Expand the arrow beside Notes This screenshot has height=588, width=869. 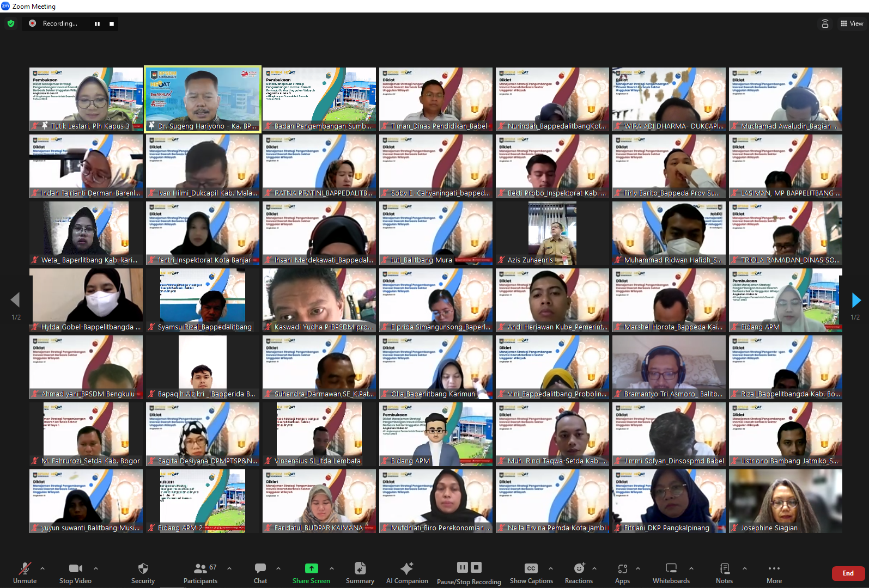click(745, 568)
